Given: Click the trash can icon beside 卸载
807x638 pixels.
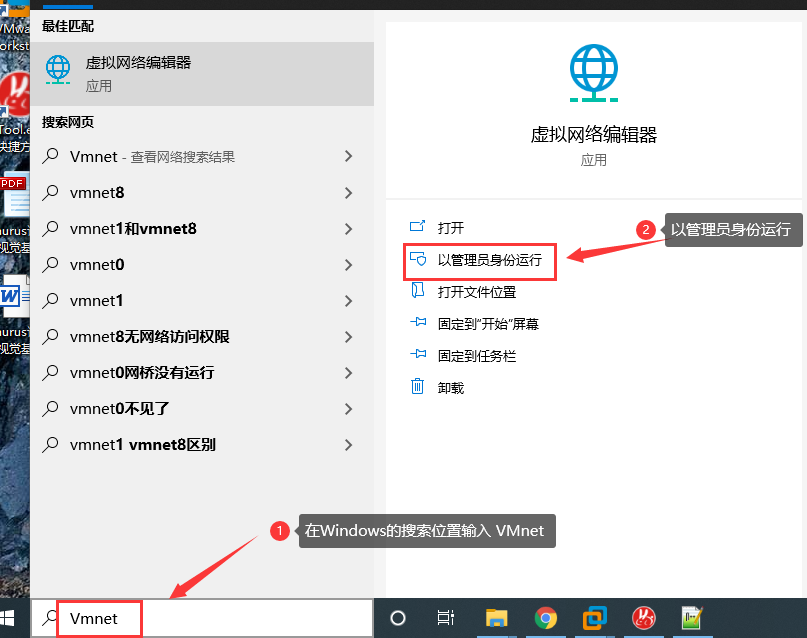Looking at the screenshot, I should (417, 386).
